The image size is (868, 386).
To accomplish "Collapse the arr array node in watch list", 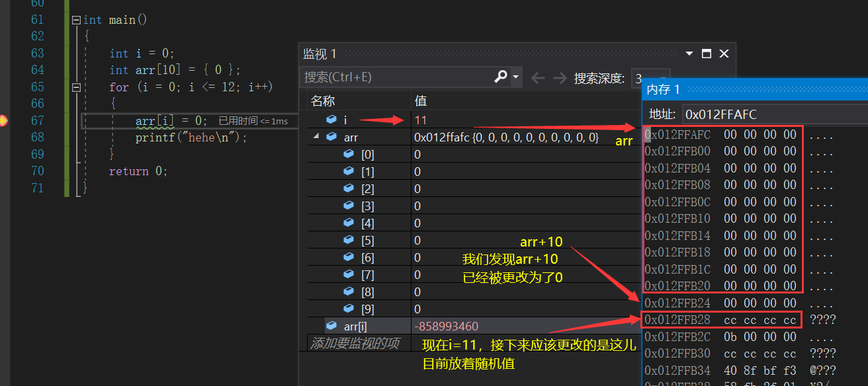I will pos(315,137).
